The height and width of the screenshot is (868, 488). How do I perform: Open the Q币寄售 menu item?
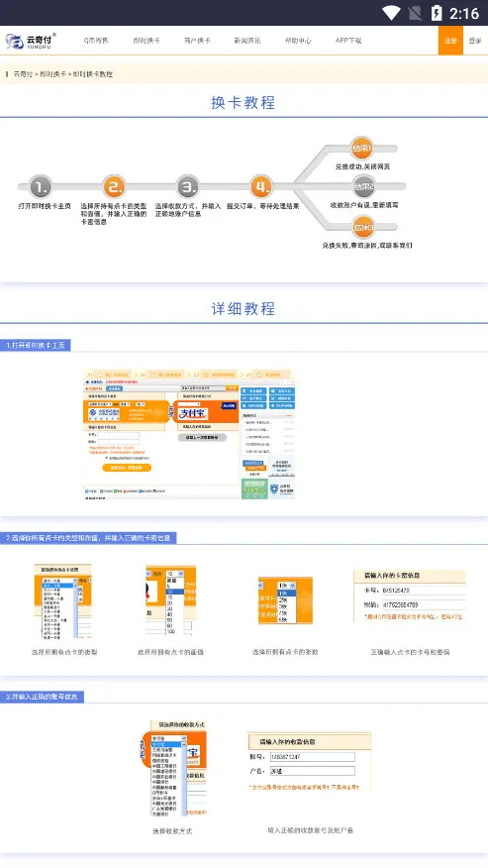(96, 41)
